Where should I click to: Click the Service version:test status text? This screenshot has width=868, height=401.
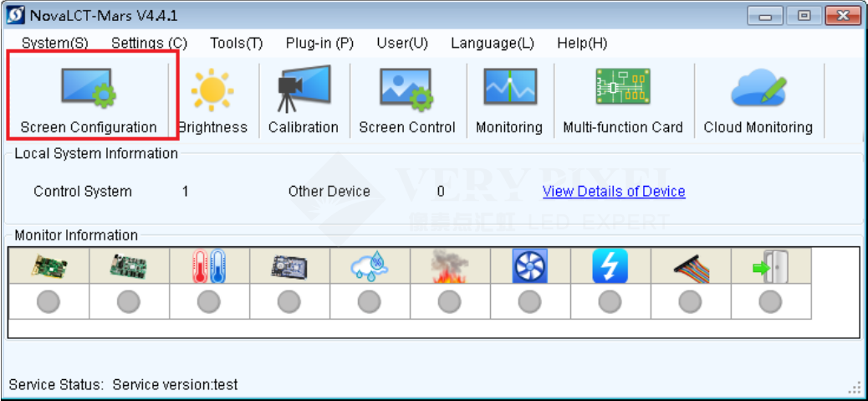[176, 383]
